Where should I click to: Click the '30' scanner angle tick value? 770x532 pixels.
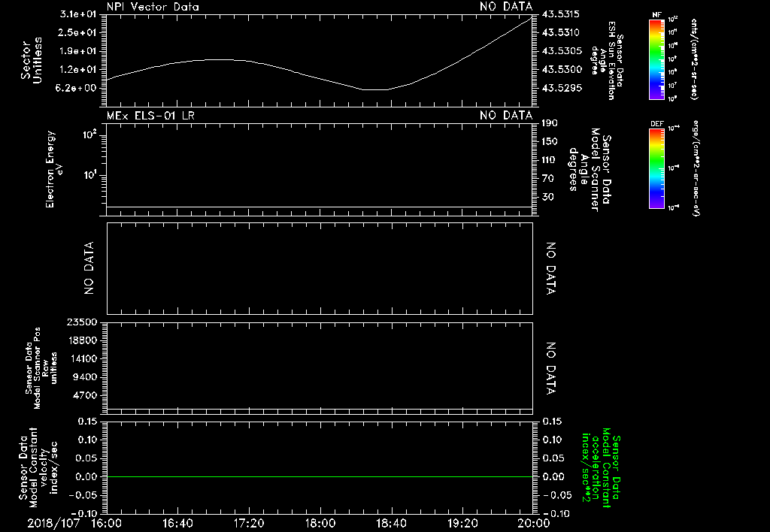point(548,197)
